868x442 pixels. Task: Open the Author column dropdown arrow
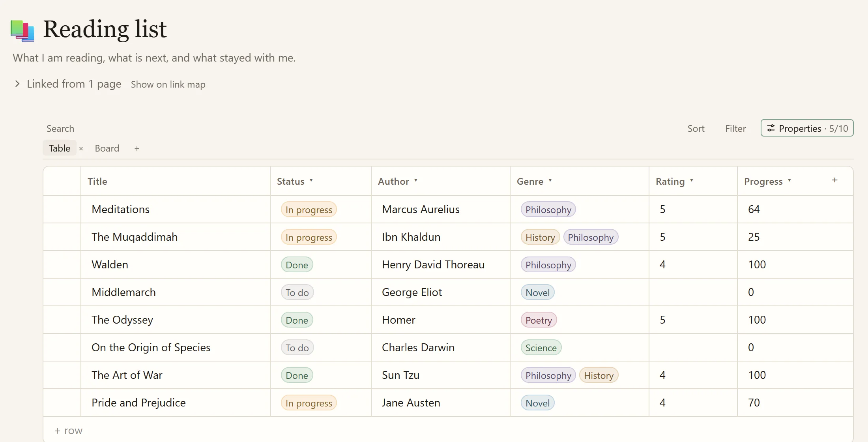[x=416, y=181]
